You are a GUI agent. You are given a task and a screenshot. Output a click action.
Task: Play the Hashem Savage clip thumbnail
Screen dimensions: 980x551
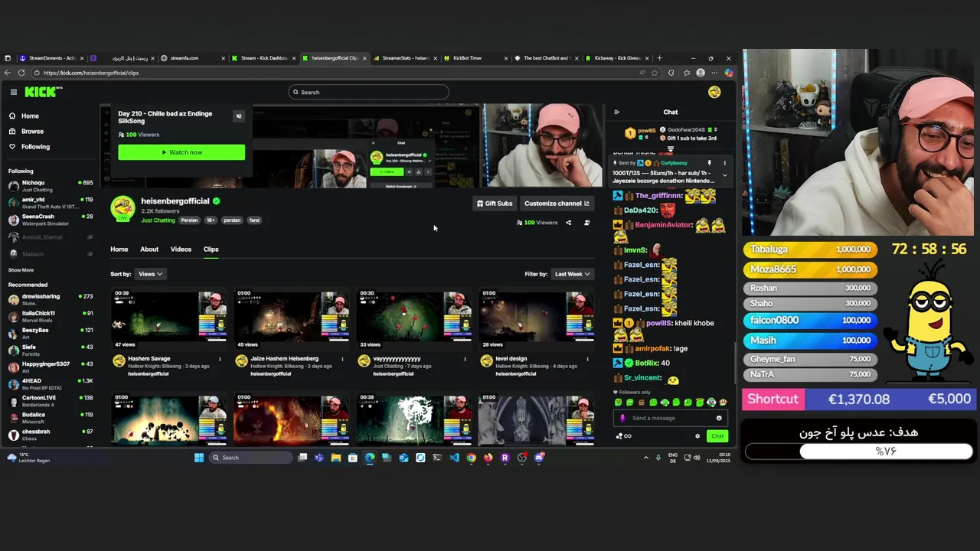pos(169,315)
